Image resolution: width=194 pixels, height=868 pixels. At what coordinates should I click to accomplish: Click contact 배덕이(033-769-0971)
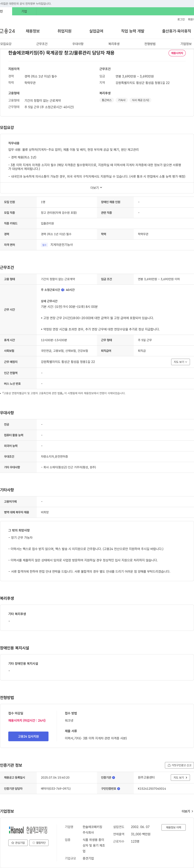point(56,788)
